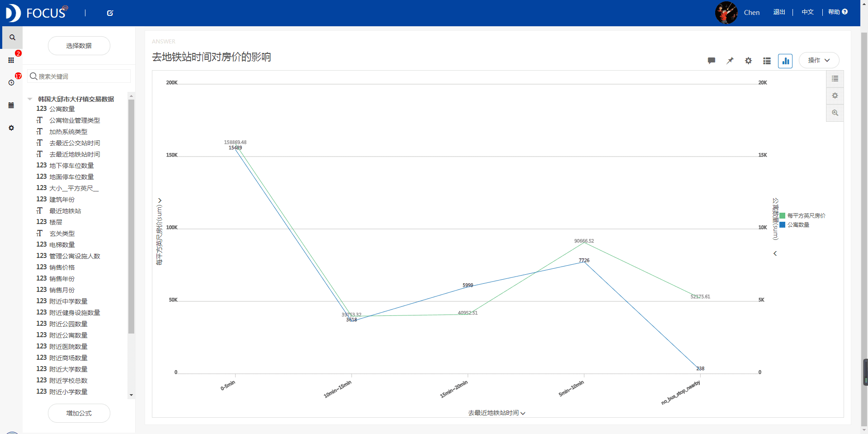Select the 公寓物业管理类型 field
Screen dimensions: 868x434
pos(75,120)
